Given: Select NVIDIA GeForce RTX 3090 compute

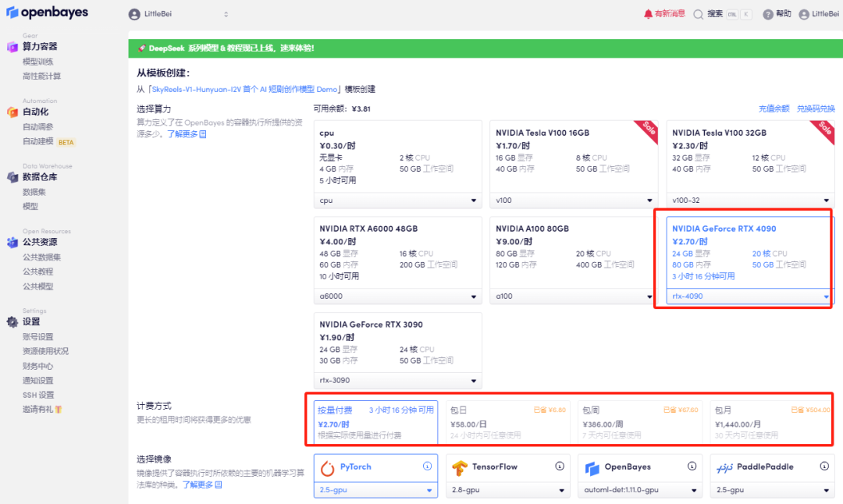Looking at the screenshot, I should tap(397, 343).
